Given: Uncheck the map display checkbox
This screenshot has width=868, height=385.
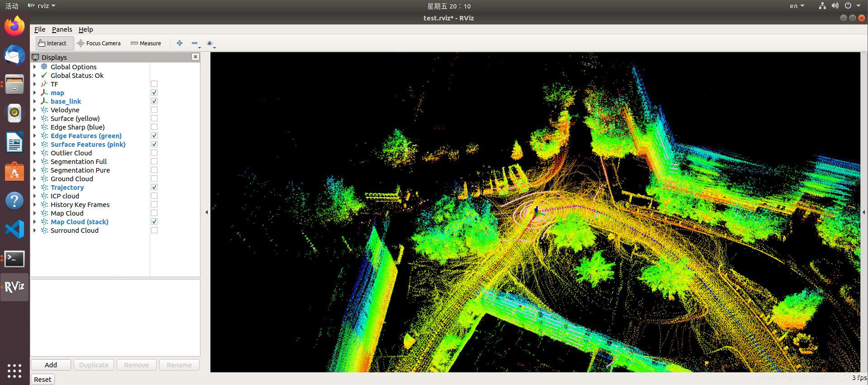Looking at the screenshot, I should coord(154,92).
